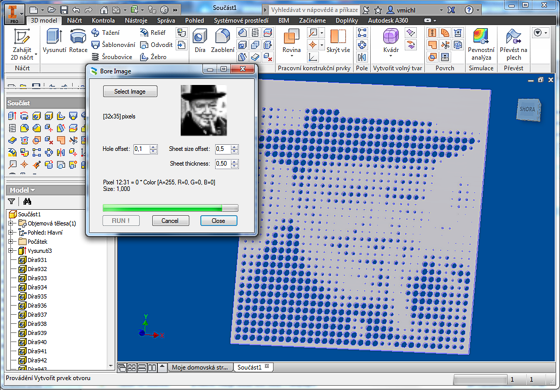Select the Rotace revolve tool
This screenshot has height=390, width=560.
[x=78, y=41]
